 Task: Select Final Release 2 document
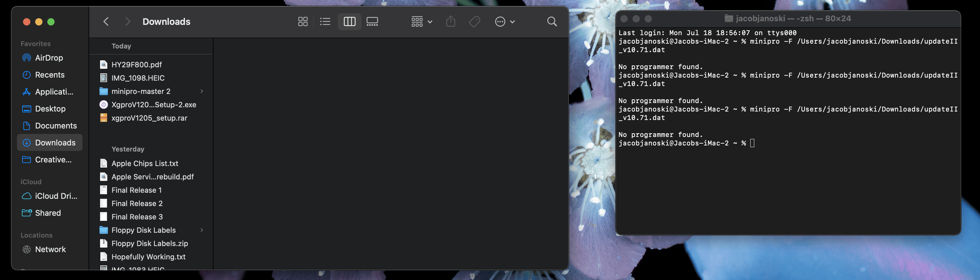click(x=151, y=204)
